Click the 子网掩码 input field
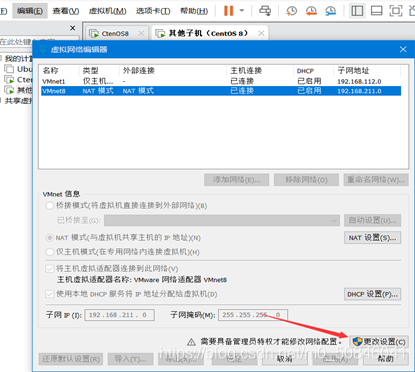The height and width of the screenshot is (372, 415). 253,315
